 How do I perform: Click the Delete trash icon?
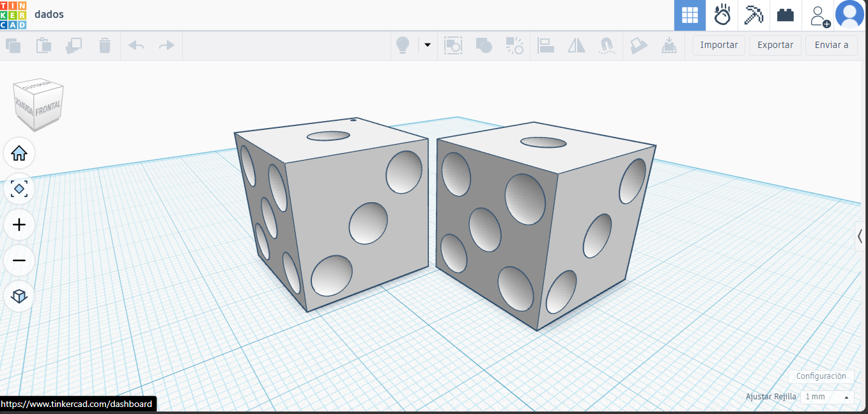coord(105,45)
